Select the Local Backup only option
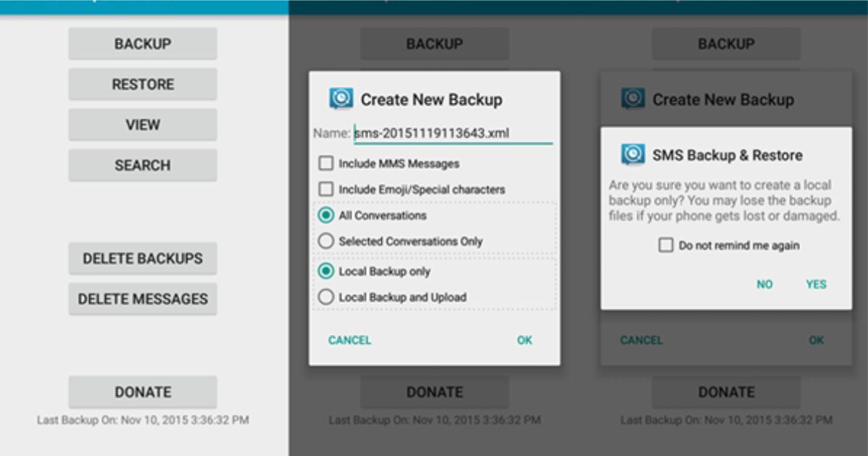 [326, 271]
